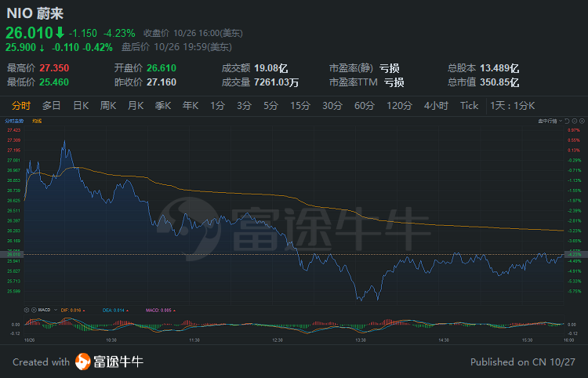
Task: Click the 开盘价 26.610 value
Action: [162, 68]
